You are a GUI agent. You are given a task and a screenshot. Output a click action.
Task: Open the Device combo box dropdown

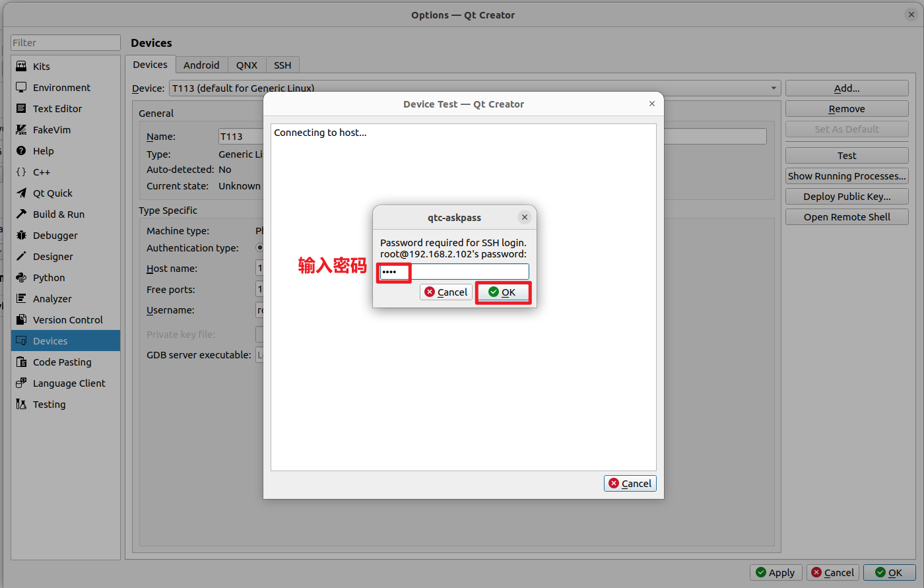(475, 88)
